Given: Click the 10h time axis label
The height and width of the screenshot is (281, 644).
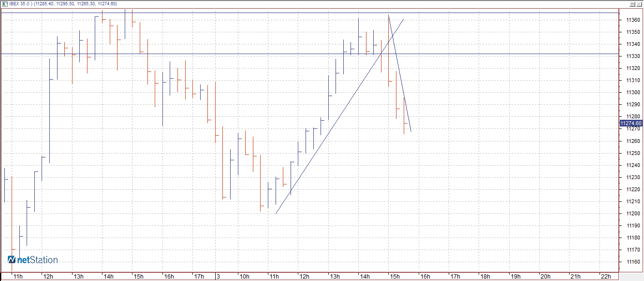Looking at the screenshot, I should [244, 277].
